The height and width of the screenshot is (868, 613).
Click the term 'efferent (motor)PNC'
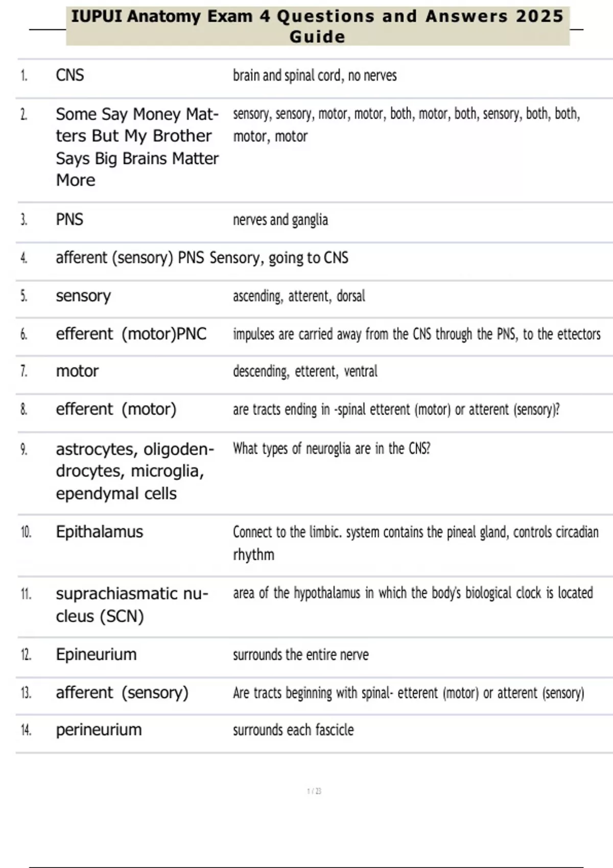coord(131,334)
